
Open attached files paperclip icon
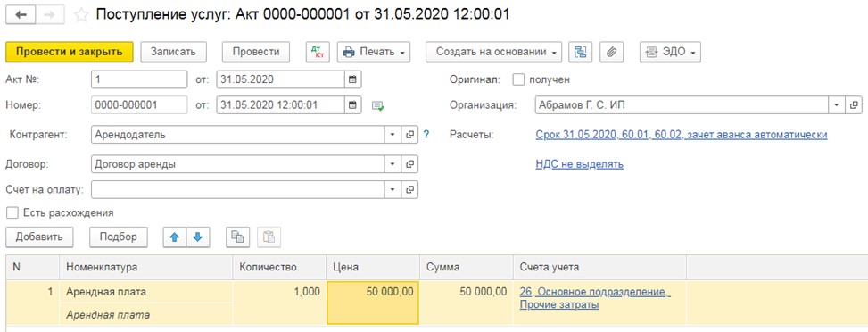tap(612, 52)
